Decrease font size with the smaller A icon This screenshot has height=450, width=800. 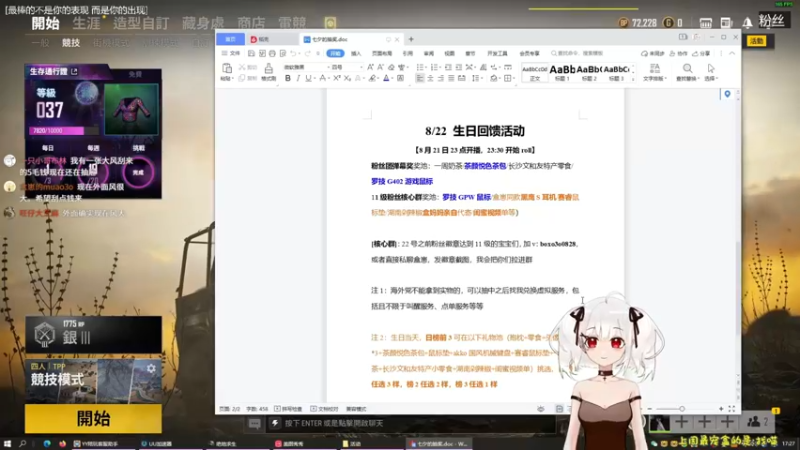(381, 67)
